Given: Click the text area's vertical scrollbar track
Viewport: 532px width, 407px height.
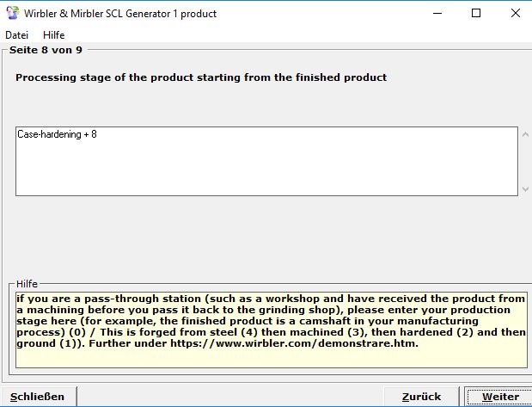Looking at the screenshot, I should pyautogui.click(x=525, y=161).
